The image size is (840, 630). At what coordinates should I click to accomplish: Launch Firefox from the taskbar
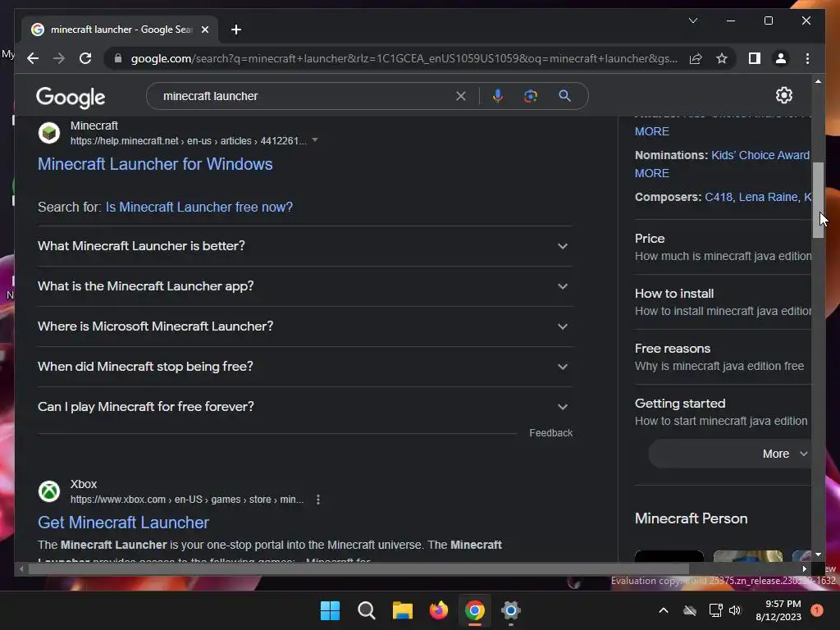[x=439, y=610]
